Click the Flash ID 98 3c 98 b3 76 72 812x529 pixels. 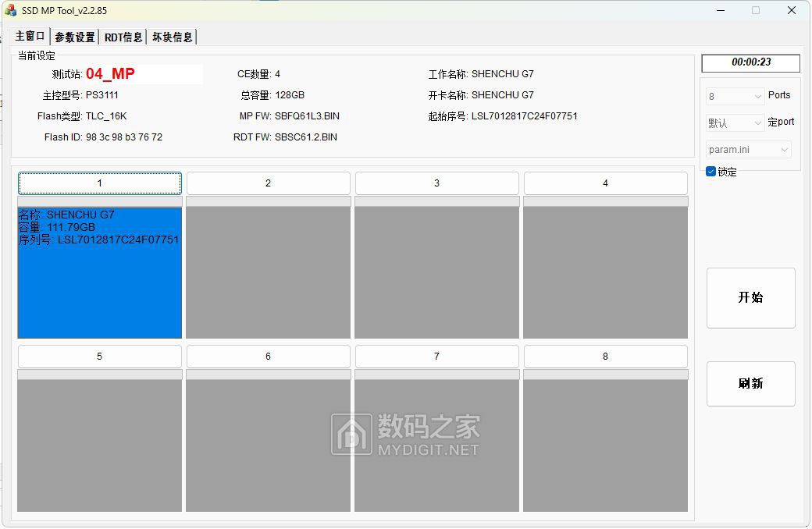pyautogui.click(x=124, y=137)
